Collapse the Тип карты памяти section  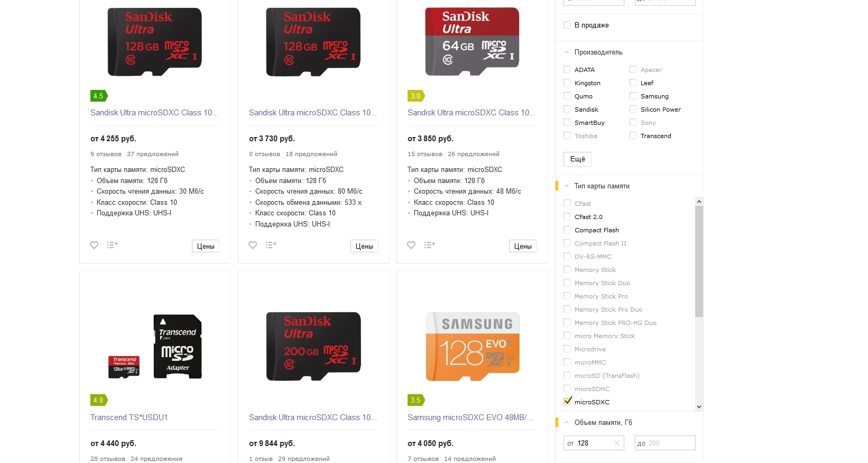[x=567, y=186]
